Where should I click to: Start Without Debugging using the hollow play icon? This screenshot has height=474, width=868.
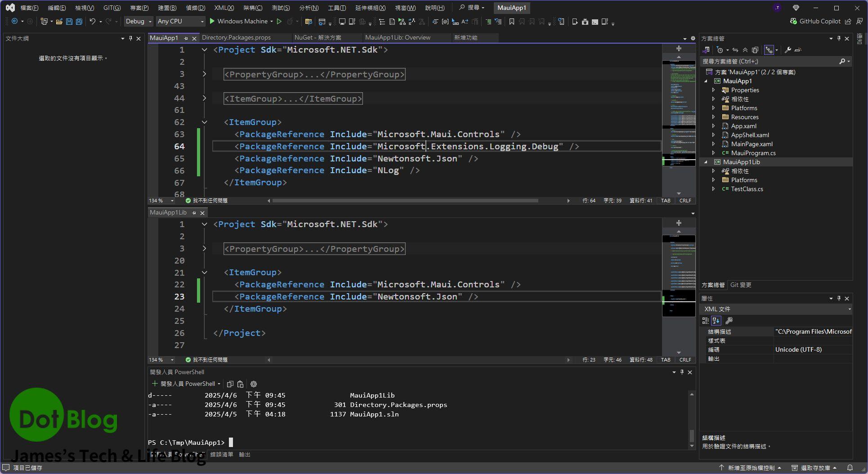(279, 22)
